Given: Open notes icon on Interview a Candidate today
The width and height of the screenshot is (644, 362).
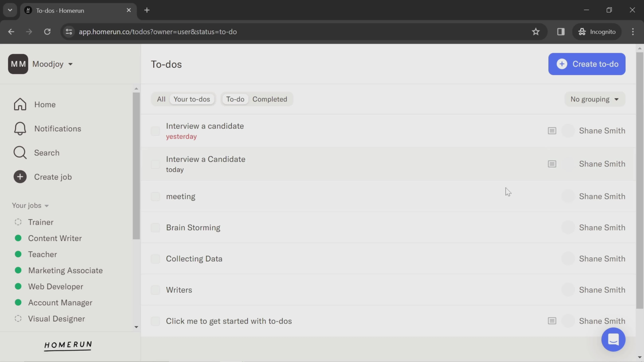Looking at the screenshot, I should [x=552, y=164].
